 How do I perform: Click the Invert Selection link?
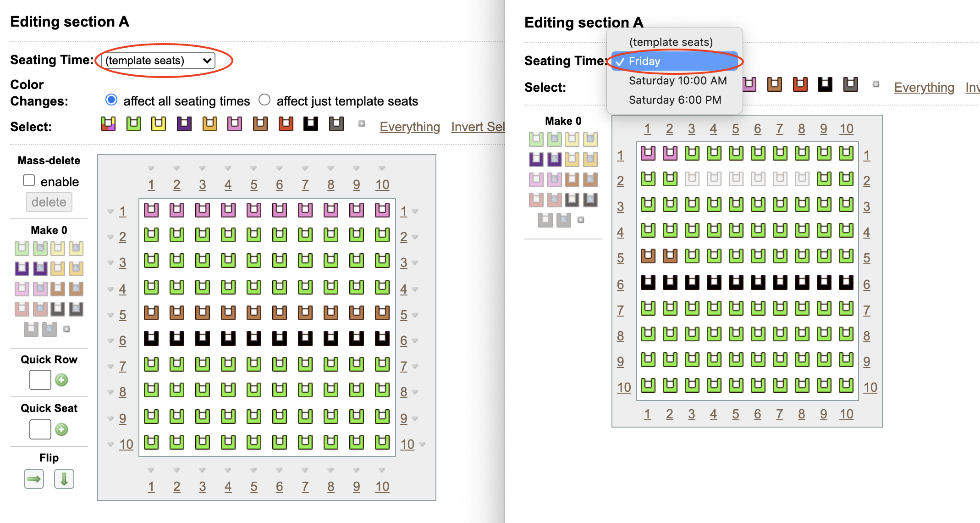[x=478, y=127]
